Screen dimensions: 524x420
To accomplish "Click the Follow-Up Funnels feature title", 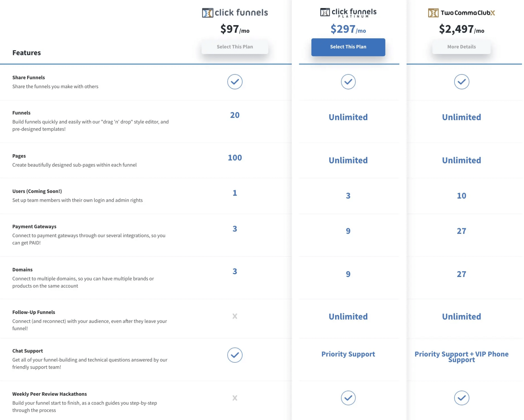I will click(34, 312).
